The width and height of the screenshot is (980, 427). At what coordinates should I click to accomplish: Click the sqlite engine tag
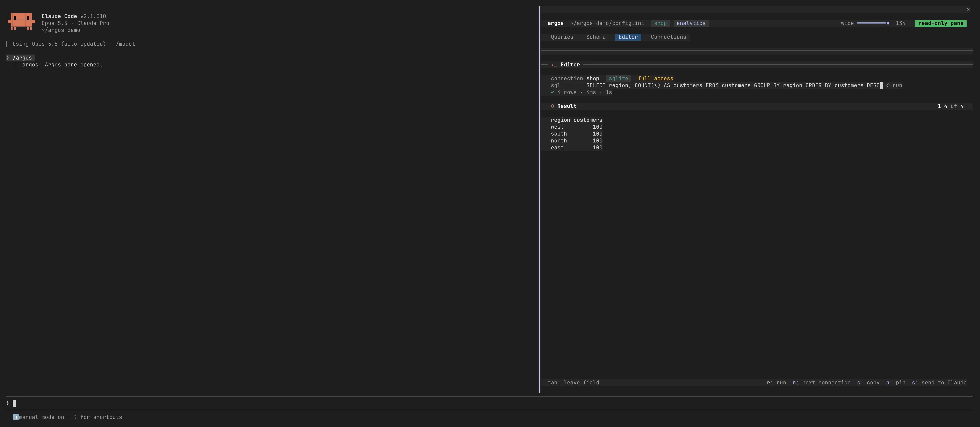(618, 79)
